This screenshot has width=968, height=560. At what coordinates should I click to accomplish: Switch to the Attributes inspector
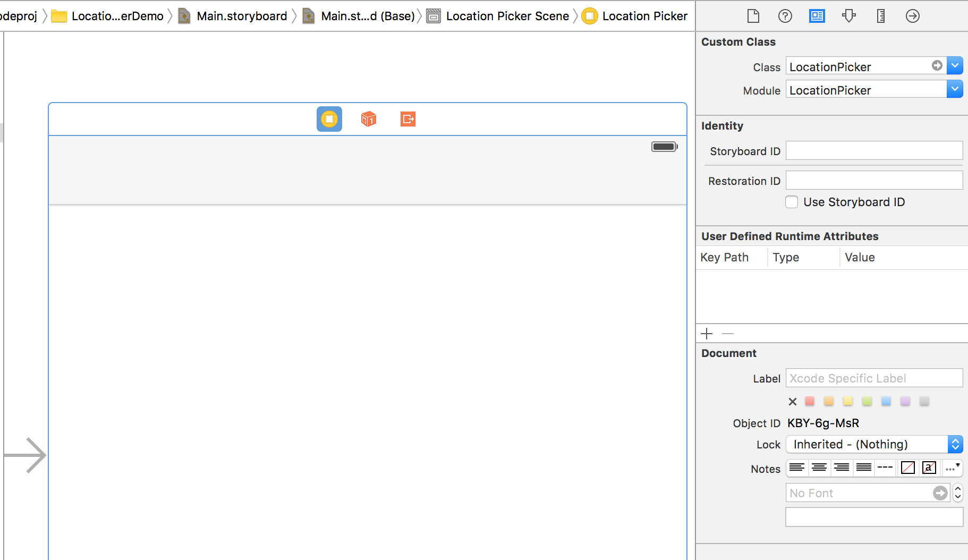(x=848, y=16)
